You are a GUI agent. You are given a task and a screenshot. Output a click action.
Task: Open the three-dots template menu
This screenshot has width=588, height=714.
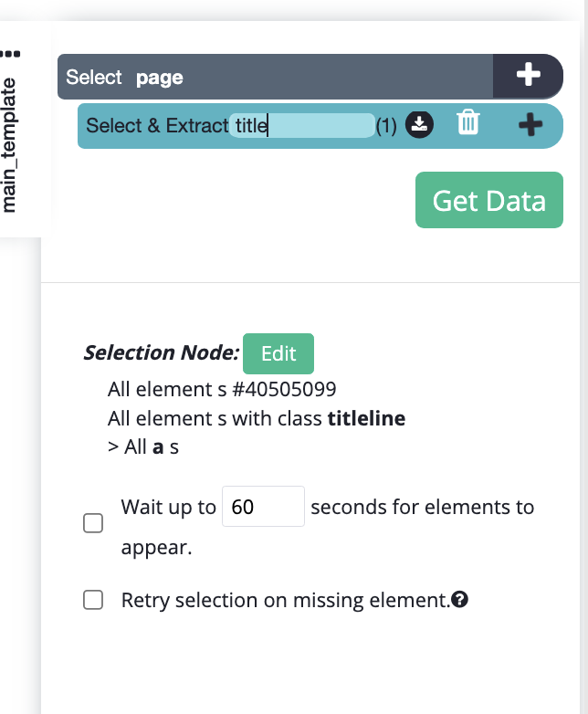(10, 54)
